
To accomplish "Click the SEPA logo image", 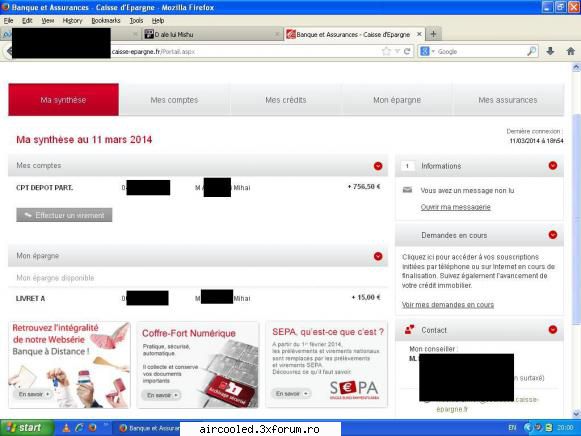I will (354, 390).
